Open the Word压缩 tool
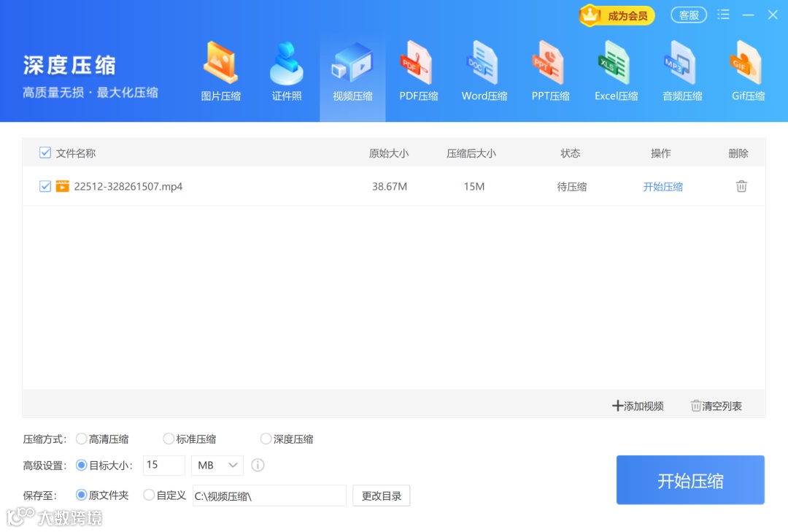The height and width of the screenshot is (532, 788). [x=484, y=72]
